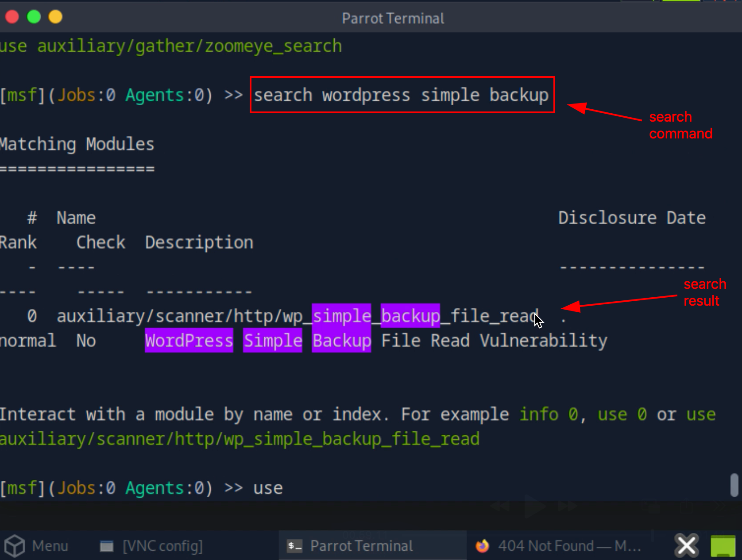Click the red close window button
Viewport: 742px width, 560px height.
(12, 17)
